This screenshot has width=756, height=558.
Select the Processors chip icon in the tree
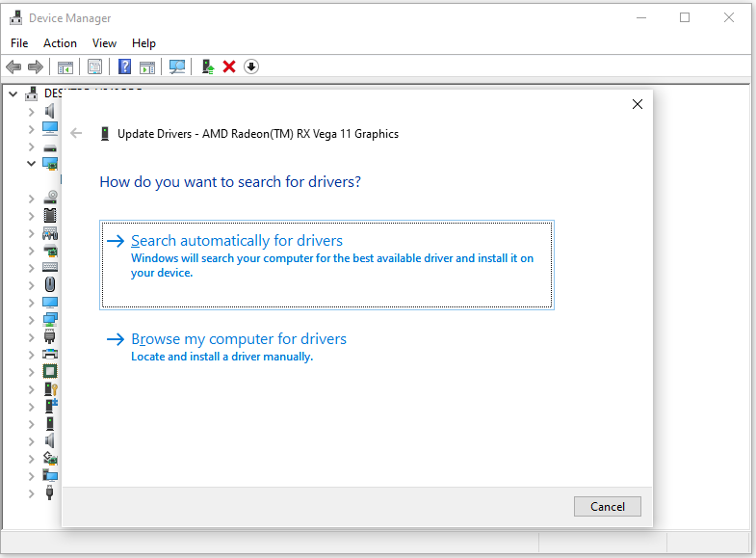point(50,371)
